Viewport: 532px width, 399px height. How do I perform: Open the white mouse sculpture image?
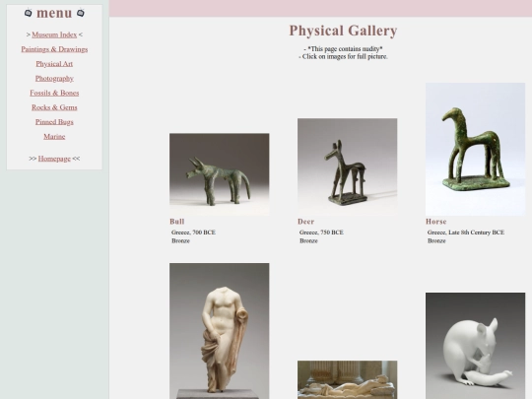[475, 346]
